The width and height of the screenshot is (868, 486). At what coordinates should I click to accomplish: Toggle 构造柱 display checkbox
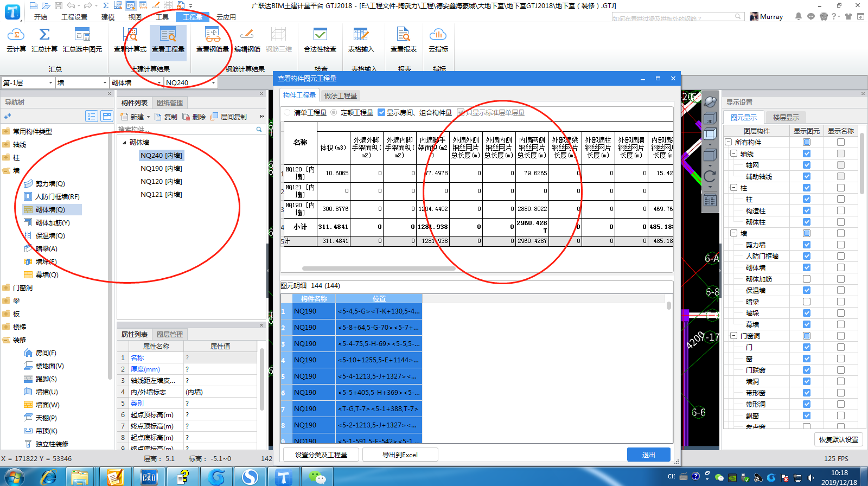pyautogui.click(x=807, y=210)
